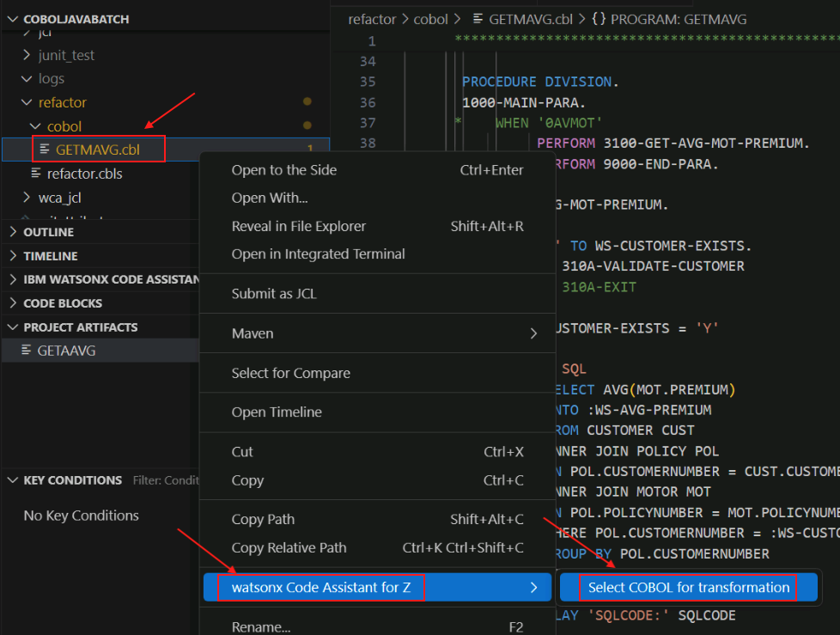Click the WHEN '0AVMOT' comment line

click(x=549, y=123)
